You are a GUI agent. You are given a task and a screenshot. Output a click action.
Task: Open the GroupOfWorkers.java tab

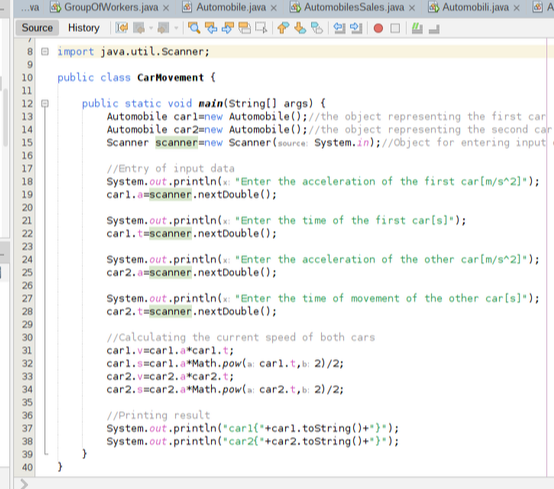pos(111,7)
